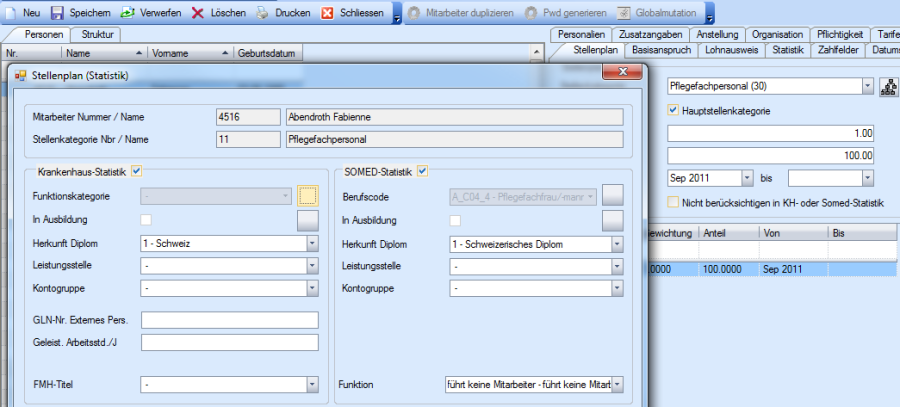Select the Stellenplan sub-tab
This screenshot has height=407, width=900.
coord(595,50)
